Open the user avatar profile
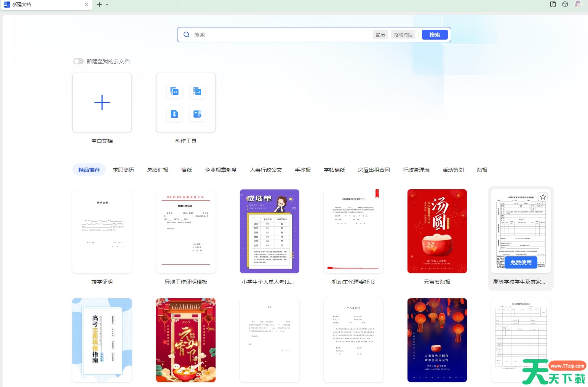 pos(578,4)
